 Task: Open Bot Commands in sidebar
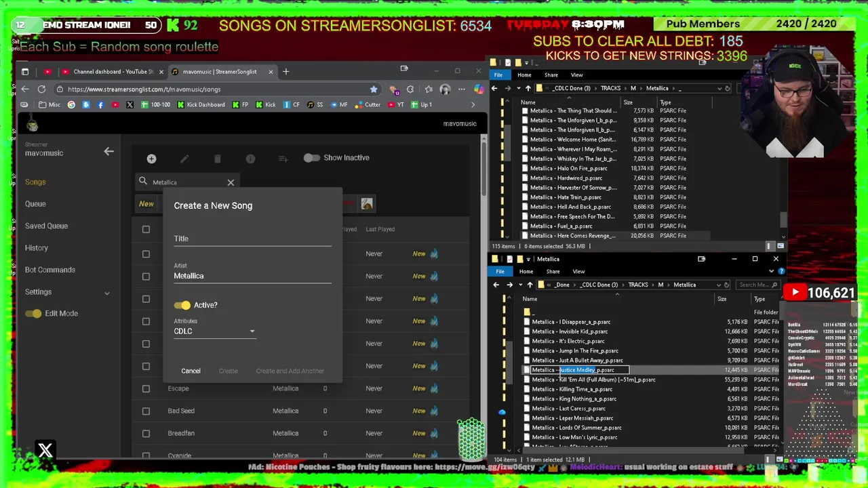pyautogui.click(x=50, y=270)
